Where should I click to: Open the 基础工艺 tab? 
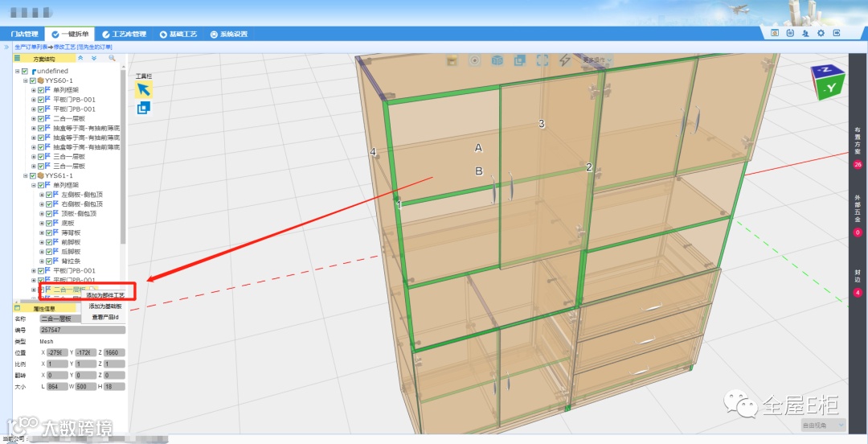point(178,34)
